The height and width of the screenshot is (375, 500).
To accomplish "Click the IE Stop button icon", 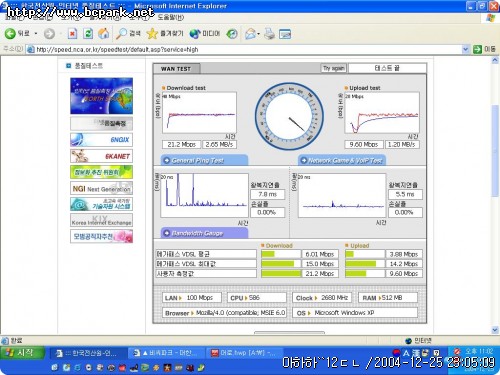I will click(x=72, y=34).
